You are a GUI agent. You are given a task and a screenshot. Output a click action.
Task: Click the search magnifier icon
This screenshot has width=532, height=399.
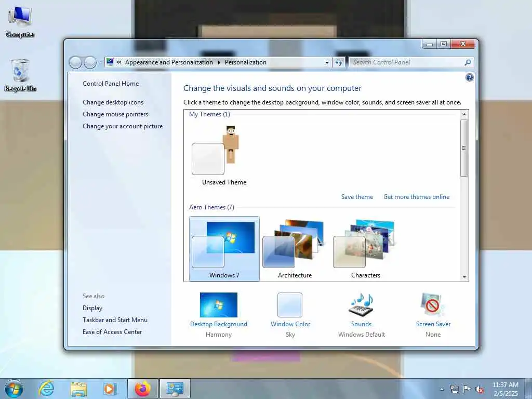coord(468,62)
